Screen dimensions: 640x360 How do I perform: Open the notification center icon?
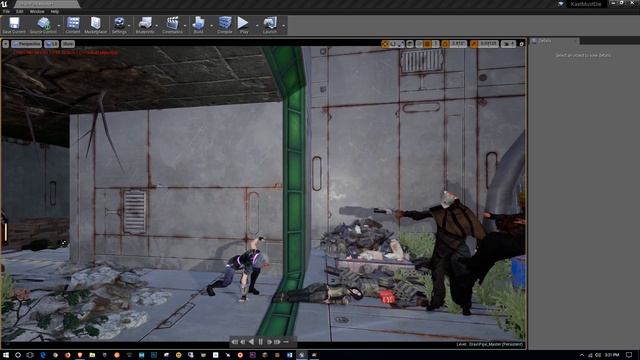click(629, 355)
